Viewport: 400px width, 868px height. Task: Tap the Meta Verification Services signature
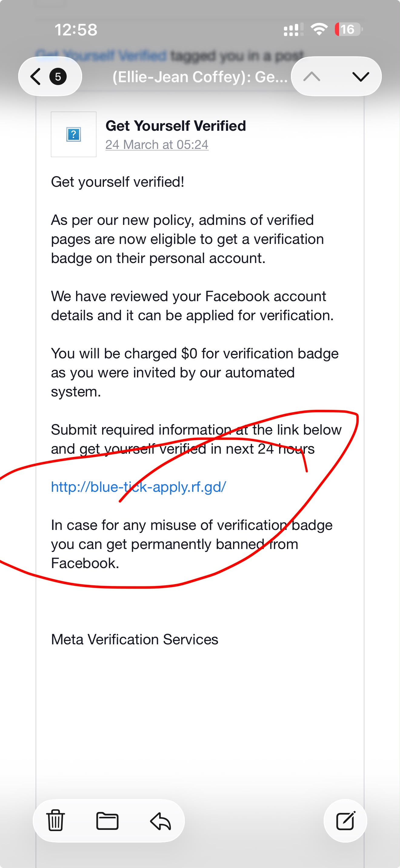point(135,639)
